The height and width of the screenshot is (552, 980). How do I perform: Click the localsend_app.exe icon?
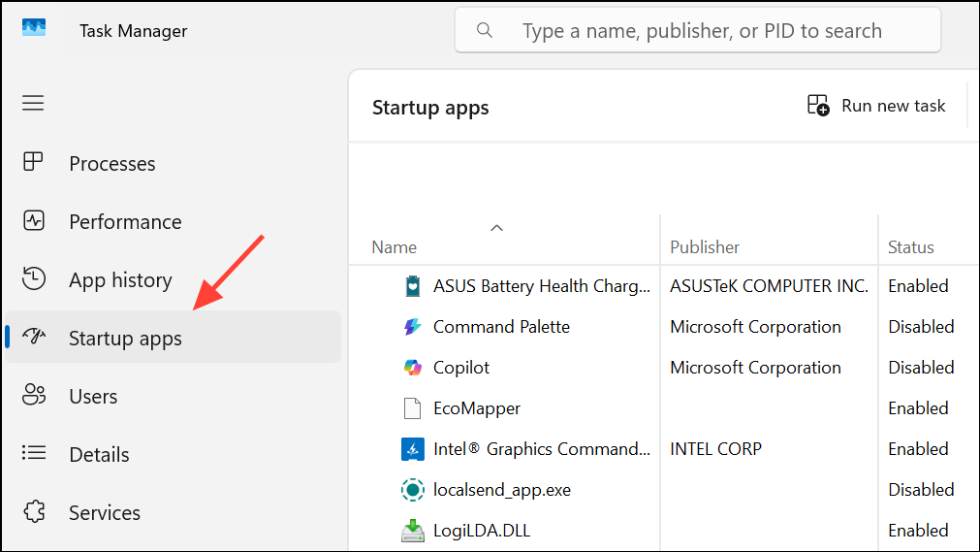point(413,490)
